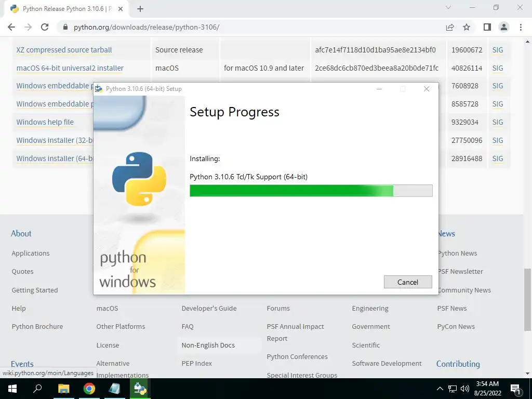Open the FAQ footer link
532x399 pixels.
tap(187, 326)
